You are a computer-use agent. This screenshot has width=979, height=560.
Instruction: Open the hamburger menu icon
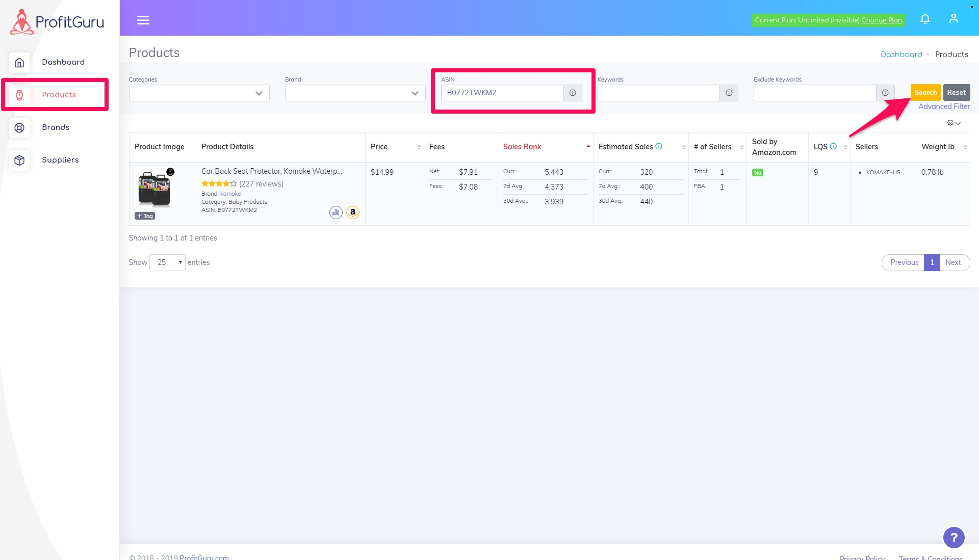click(143, 20)
